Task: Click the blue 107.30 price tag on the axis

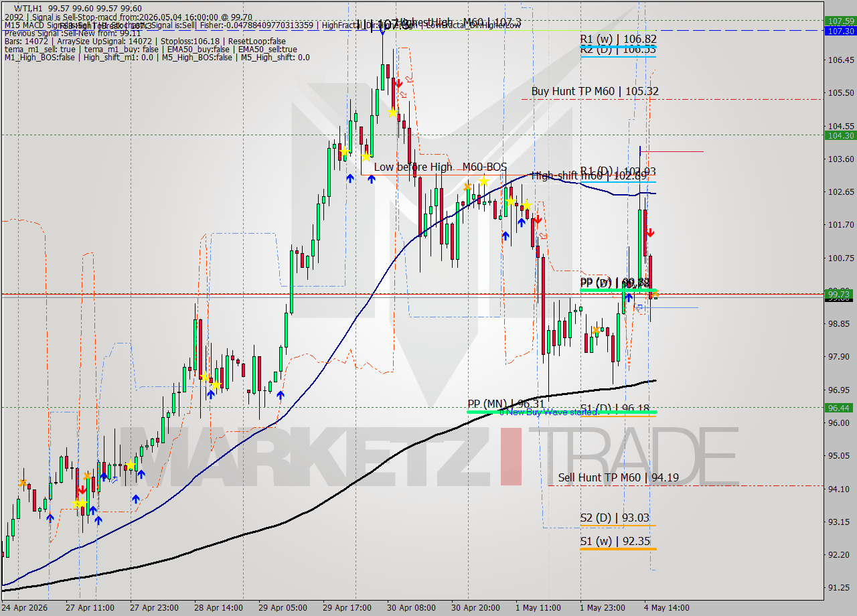Action: pos(840,31)
